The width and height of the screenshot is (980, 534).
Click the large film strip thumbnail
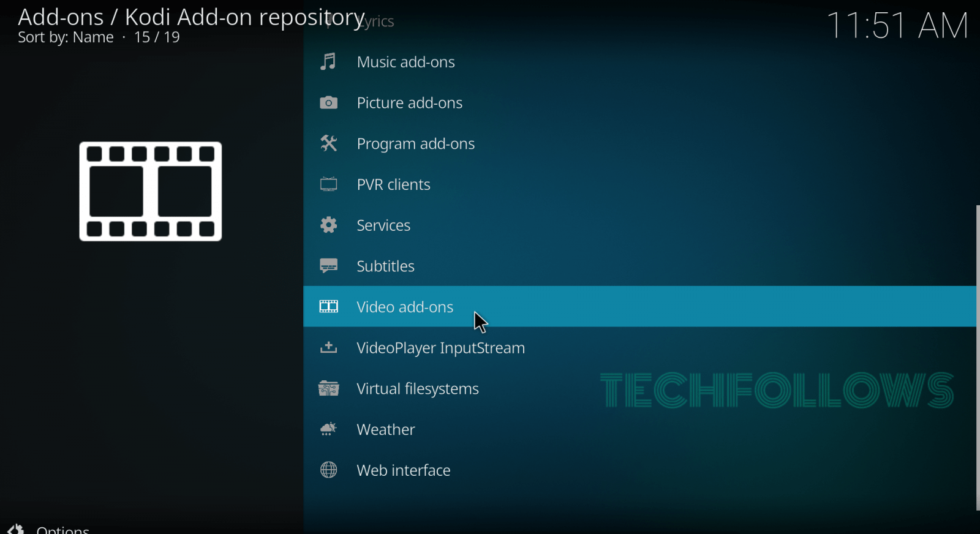click(151, 192)
